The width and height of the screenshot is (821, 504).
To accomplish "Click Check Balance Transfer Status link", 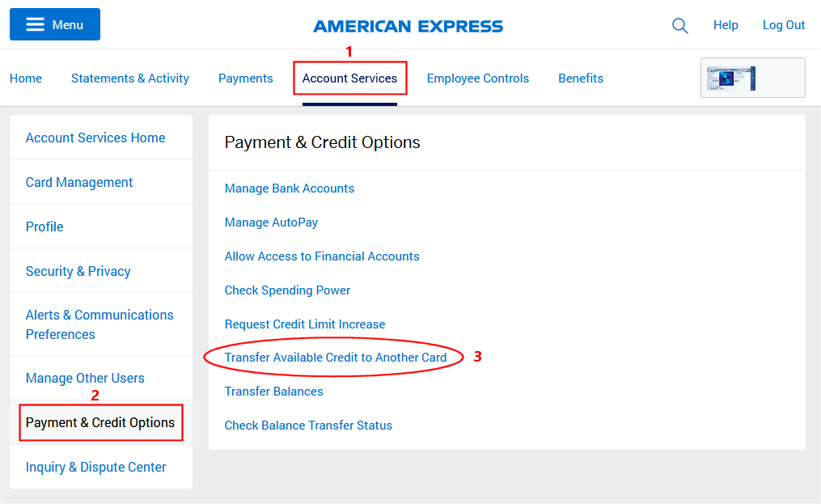I will pyautogui.click(x=308, y=426).
